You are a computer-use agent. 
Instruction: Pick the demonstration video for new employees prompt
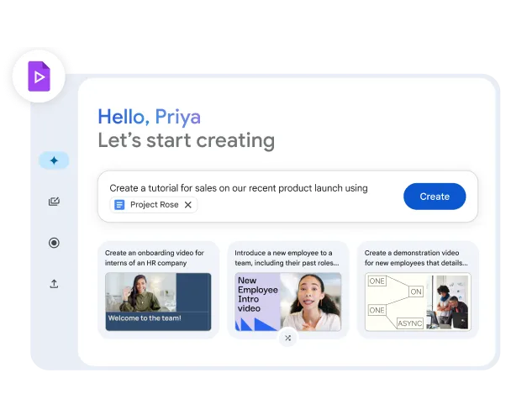pos(417,257)
